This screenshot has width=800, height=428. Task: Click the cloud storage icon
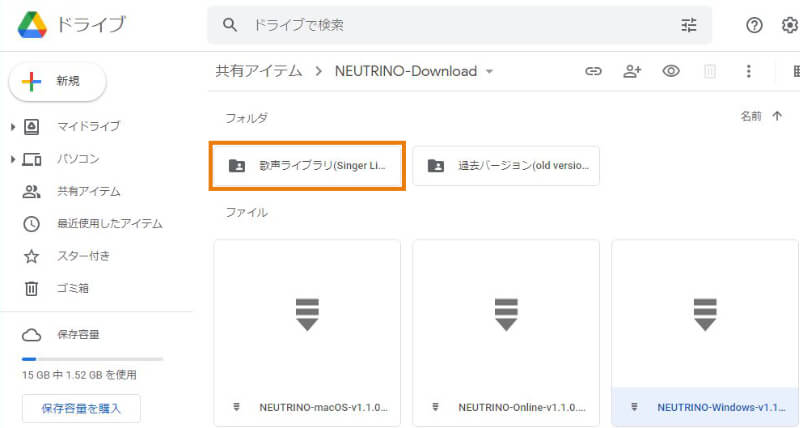(x=32, y=335)
